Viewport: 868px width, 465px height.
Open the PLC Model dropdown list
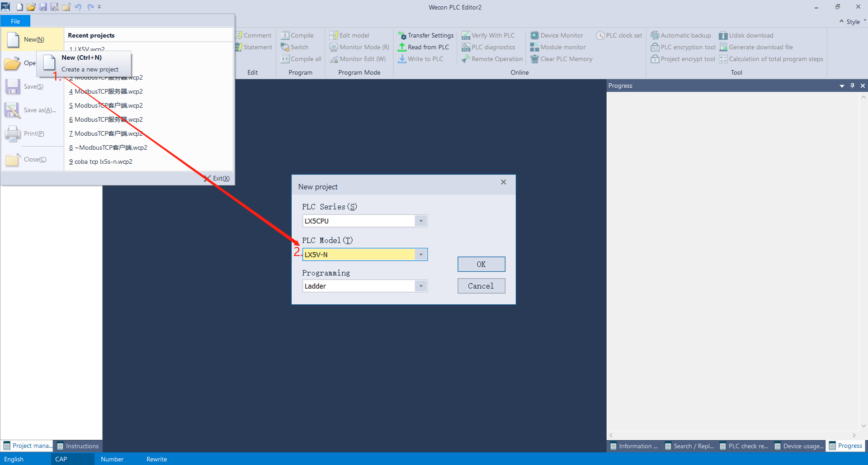click(421, 255)
